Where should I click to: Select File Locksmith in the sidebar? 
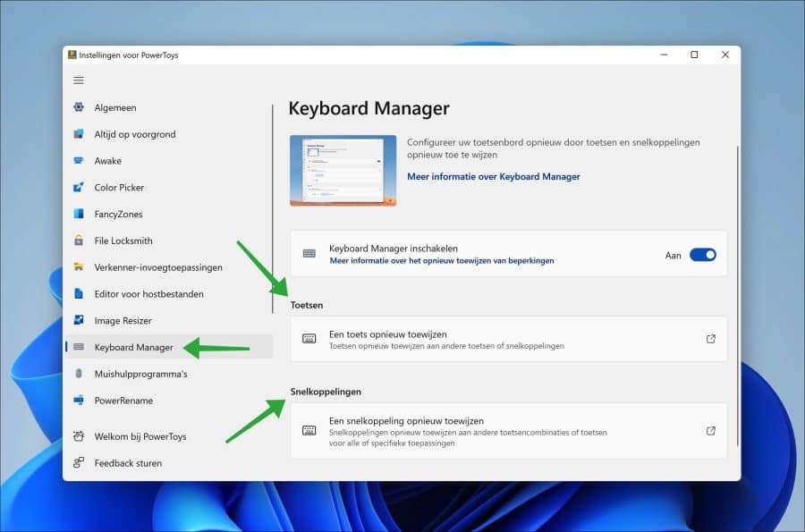(169, 241)
